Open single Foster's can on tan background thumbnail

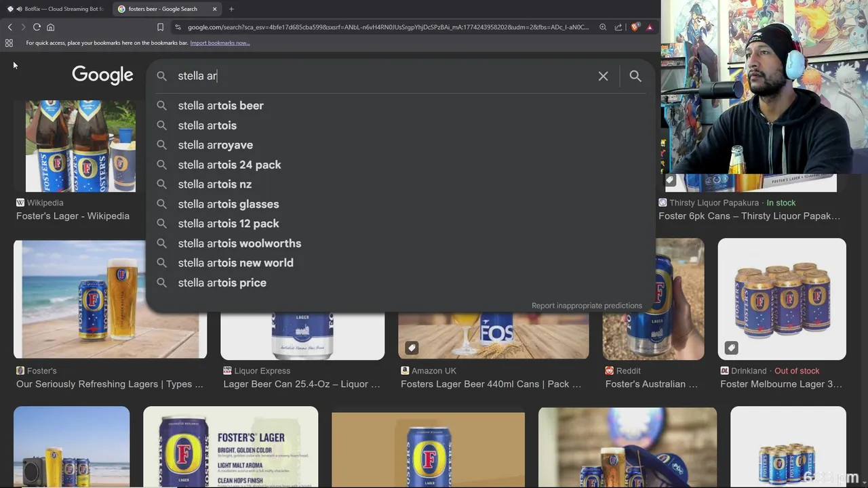tap(428, 449)
